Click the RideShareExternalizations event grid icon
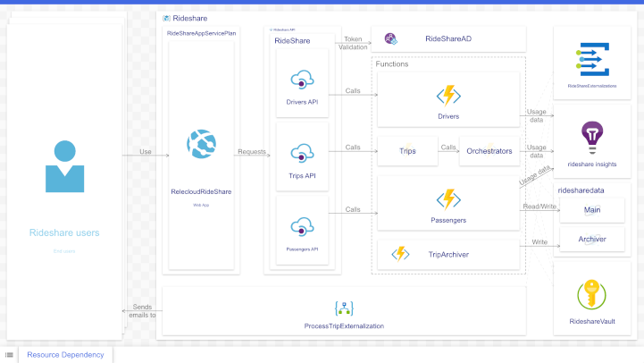Screen dimensions: 644x363 [592, 60]
